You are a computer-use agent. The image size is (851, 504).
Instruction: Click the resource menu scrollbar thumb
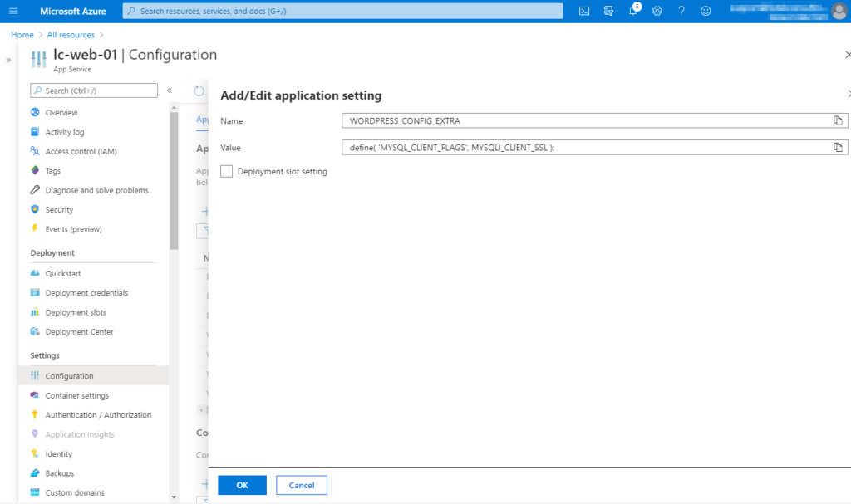174,181
